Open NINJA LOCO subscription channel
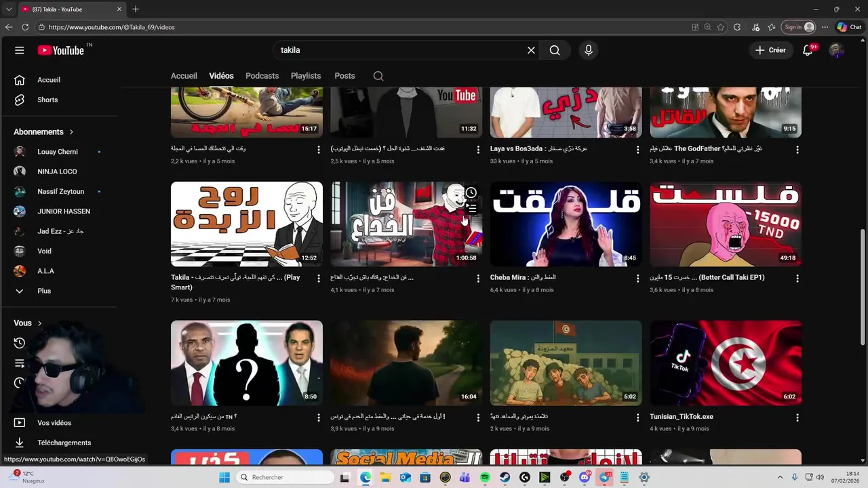The height and width of the screenshot is (488, 868). pyautogui.click(x=58, y=171)
